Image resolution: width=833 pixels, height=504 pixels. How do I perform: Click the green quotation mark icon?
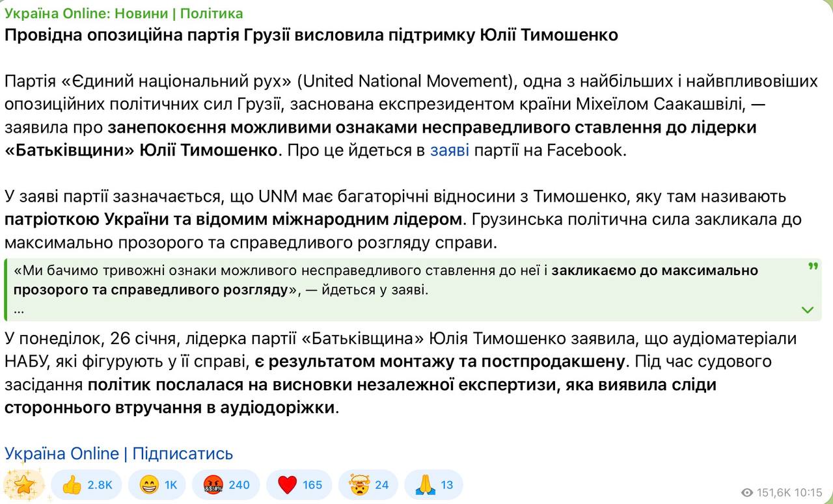pos(812,267)
